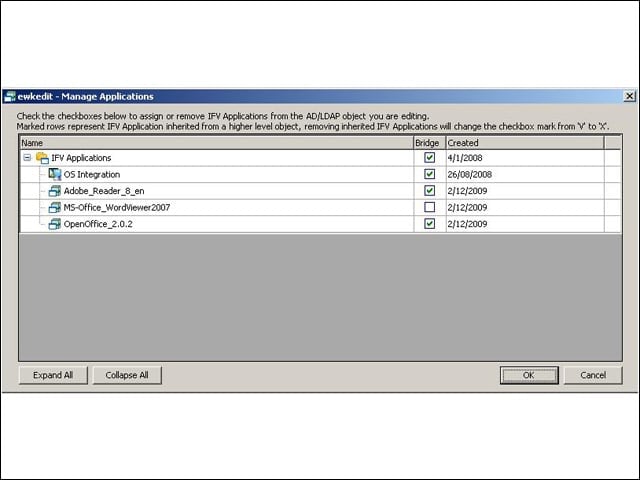
Task: Uncheck Bridge for OS Integration
Action: point(429,174)
